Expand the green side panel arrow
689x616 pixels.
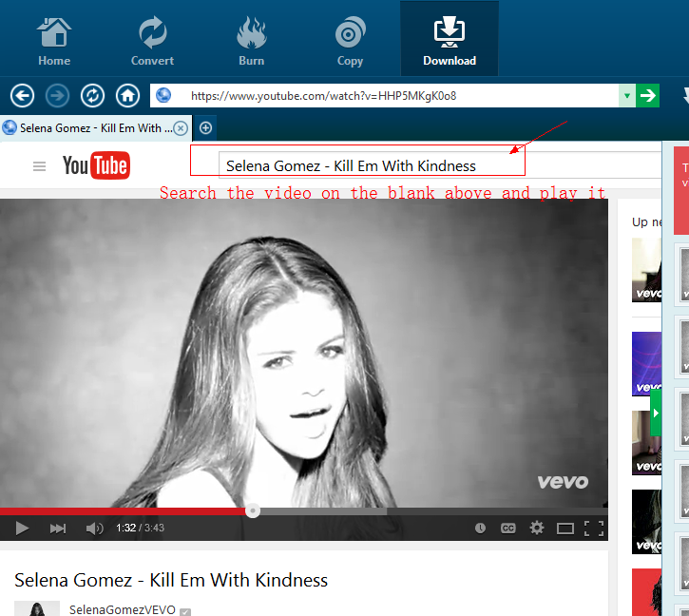[656, 414]
